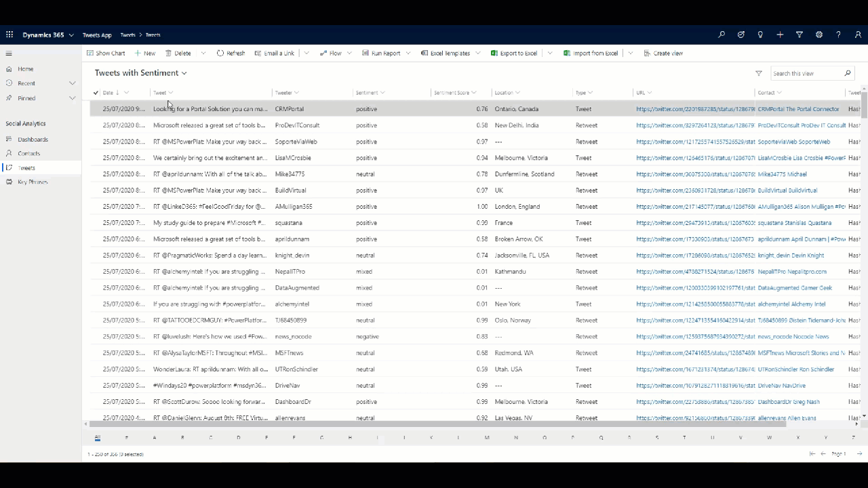Open contact DriveNav NavDrive link
Image resolution: width=868 pixels, height=488 pixels.
tap(781, 386)
